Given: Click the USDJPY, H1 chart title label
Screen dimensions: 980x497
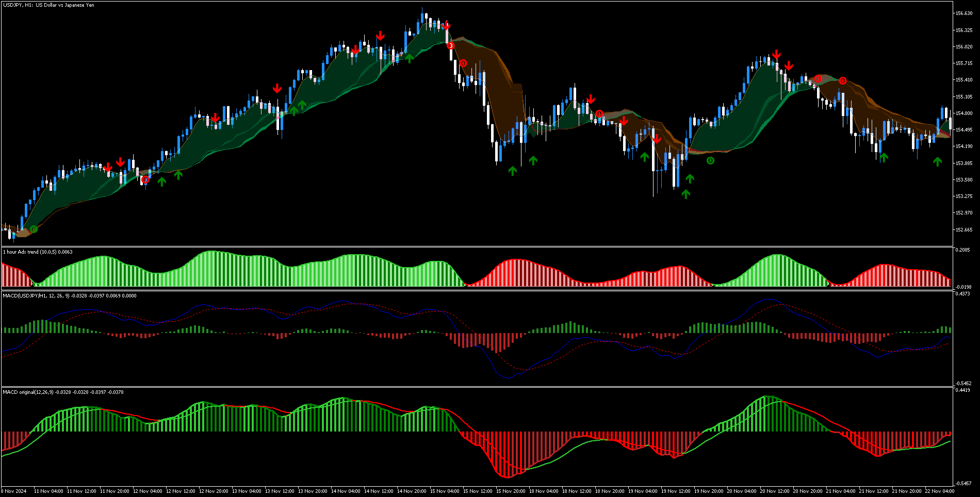Looking at the screenshot, I should [48, 5].
